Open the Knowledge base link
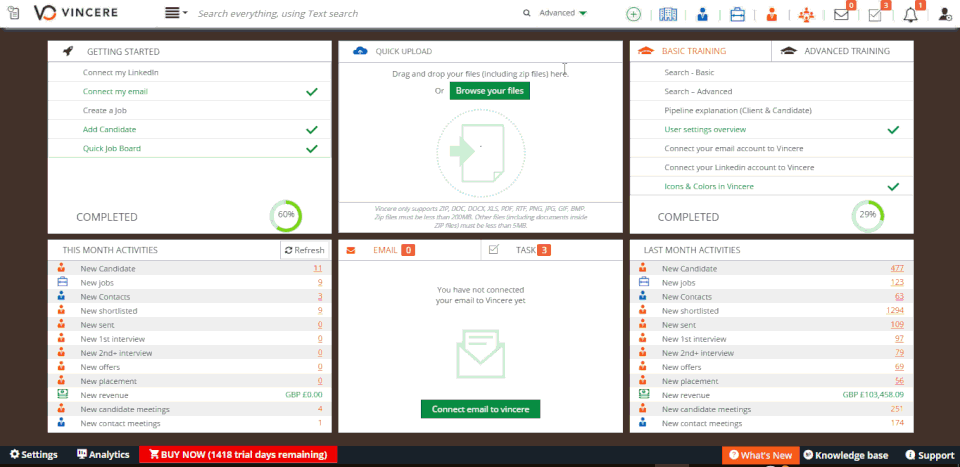960x467 pixels. (x=846, y=455)
